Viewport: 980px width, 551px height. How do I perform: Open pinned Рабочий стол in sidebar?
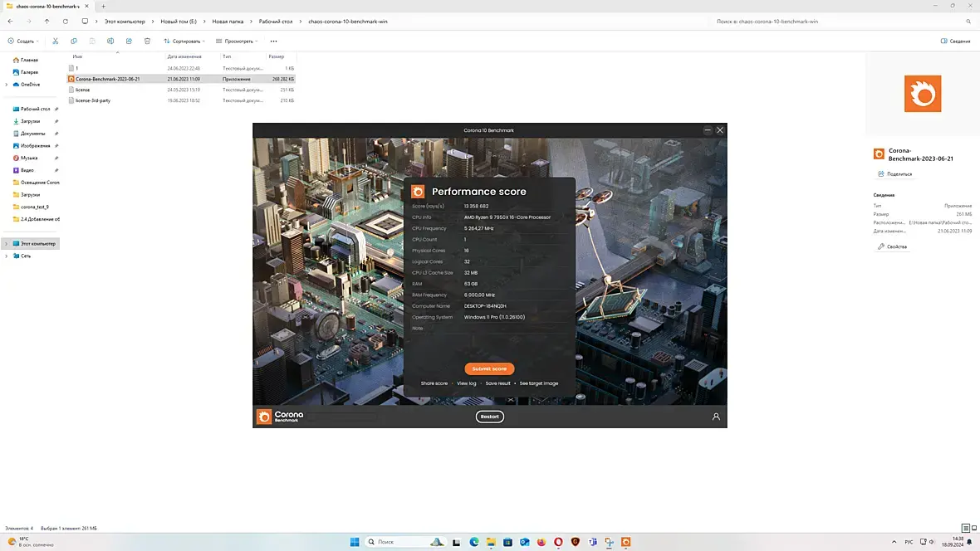click(x=35, y=109)
